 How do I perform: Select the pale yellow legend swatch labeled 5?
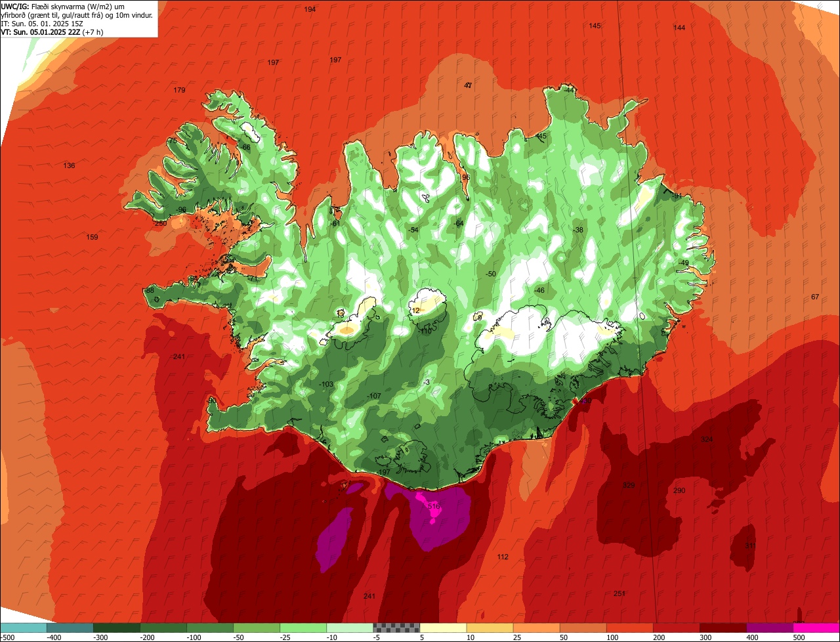(443, 628)
